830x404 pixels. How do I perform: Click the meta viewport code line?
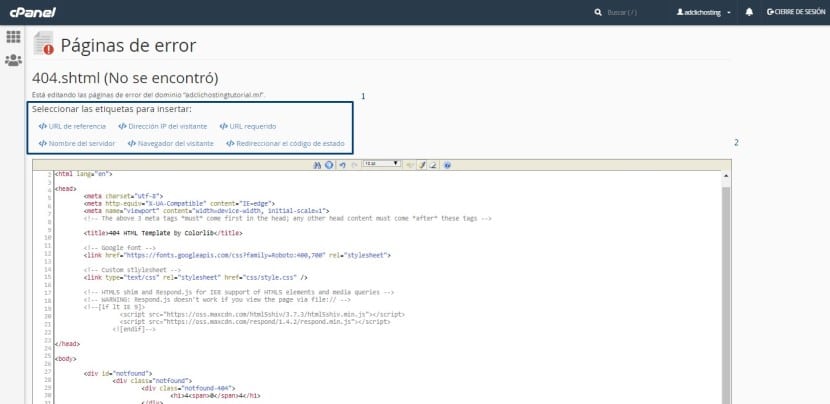[206, 211]
